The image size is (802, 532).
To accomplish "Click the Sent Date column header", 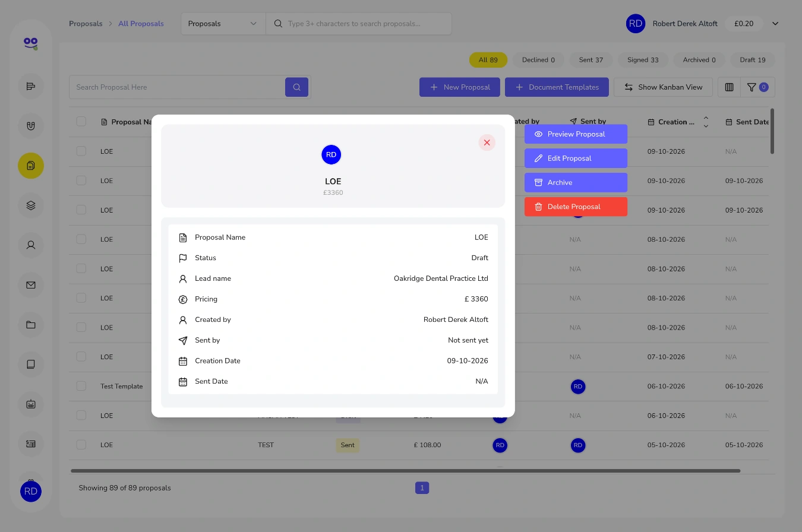I will click(x=747, y=122).
